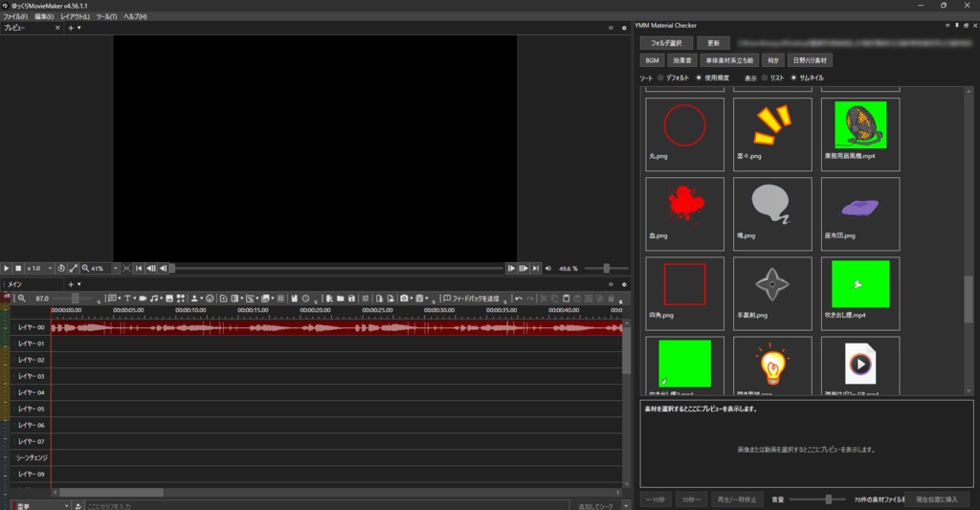Click the 現在位置に挿入 button

[936, 499]
